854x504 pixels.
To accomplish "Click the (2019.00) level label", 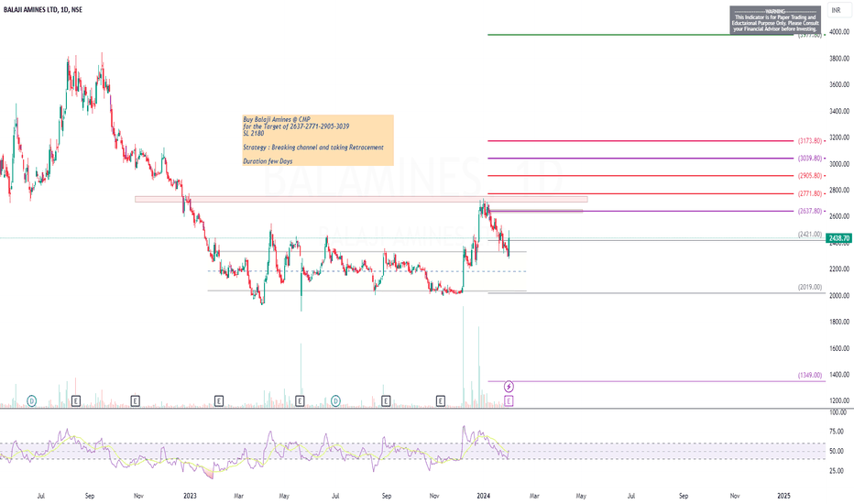I will point(810,287).
